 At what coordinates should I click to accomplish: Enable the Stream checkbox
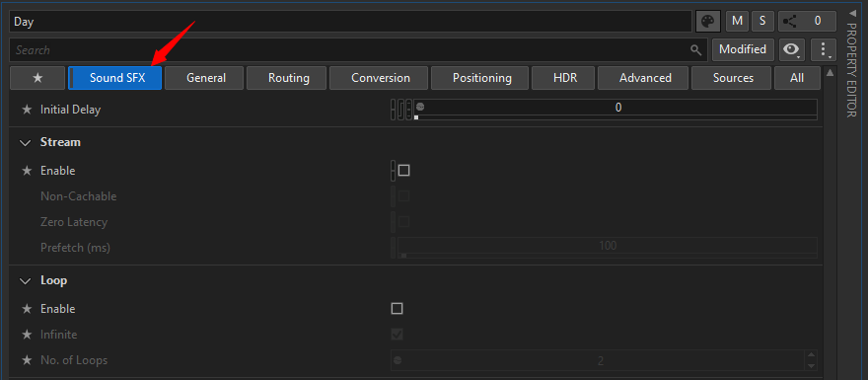pos(404,171)
